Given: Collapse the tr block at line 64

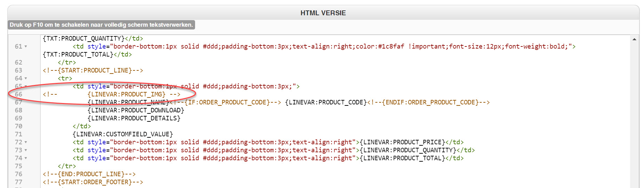Looking at the screenshot, I should click(x=26, y=78).
